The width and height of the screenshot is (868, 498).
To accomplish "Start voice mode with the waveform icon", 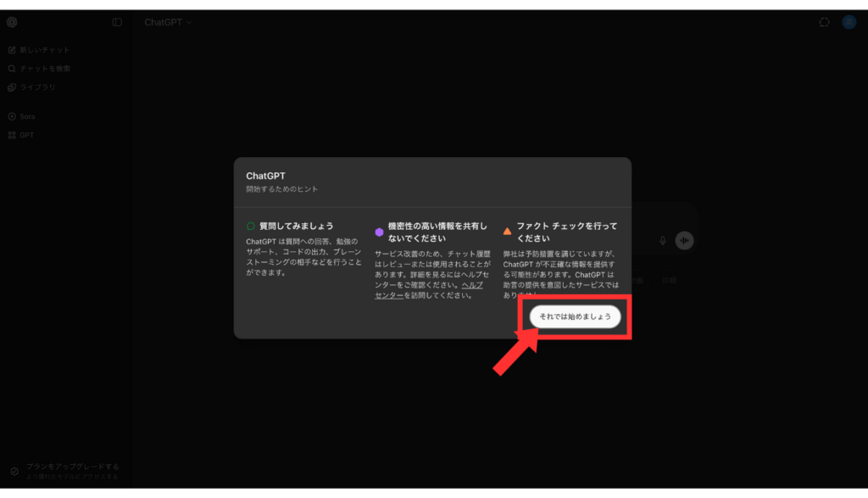I will tap(684, 240).
